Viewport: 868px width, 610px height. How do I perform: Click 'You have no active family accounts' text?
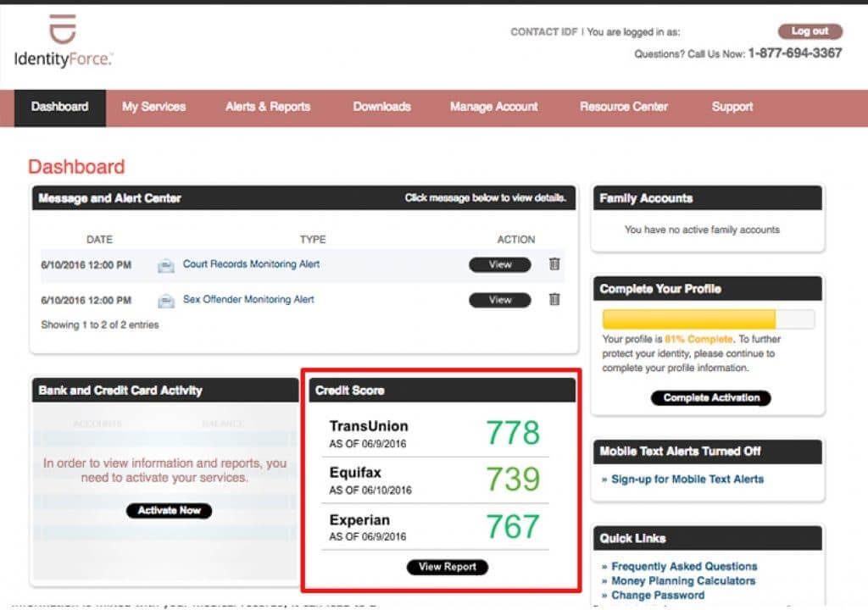(702, 230)
